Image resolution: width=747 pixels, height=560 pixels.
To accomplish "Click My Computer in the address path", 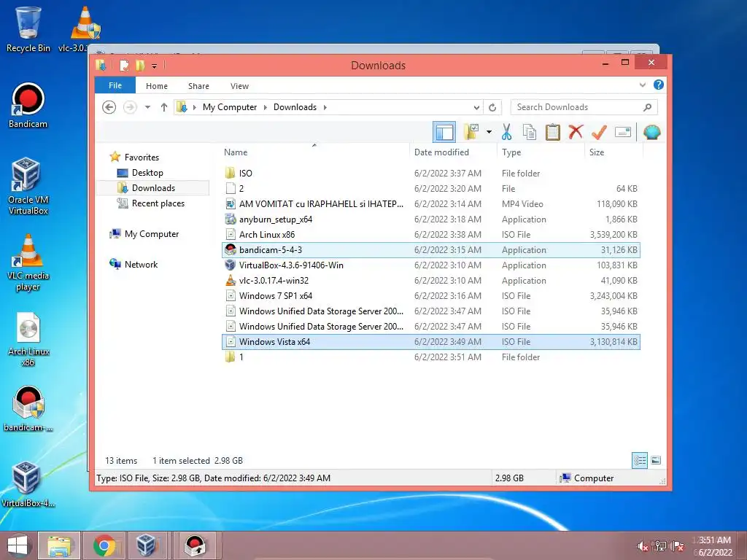I will [x=230, y=107].
